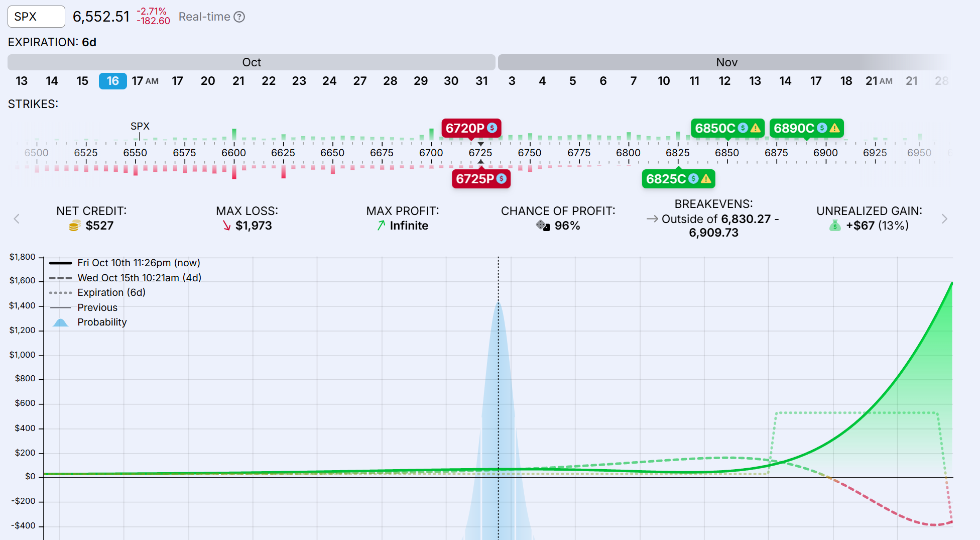The image size is (980, 540).
Task: Select the Nov month header bar
Action: (726, 62)
